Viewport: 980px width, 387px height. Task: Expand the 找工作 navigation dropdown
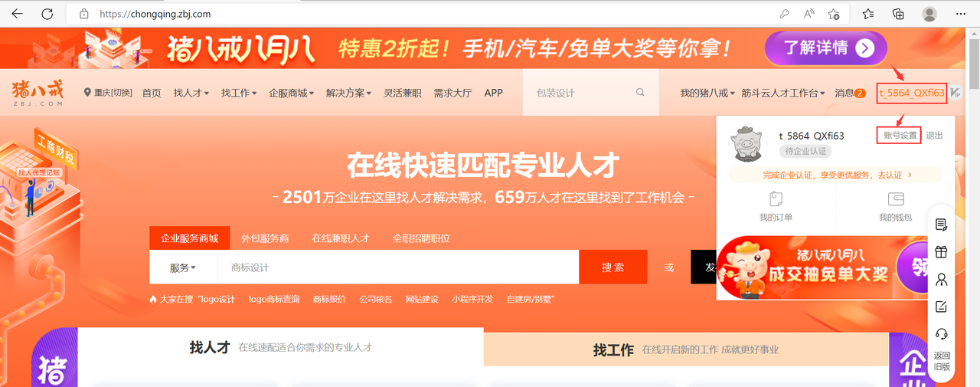(239, 93)
